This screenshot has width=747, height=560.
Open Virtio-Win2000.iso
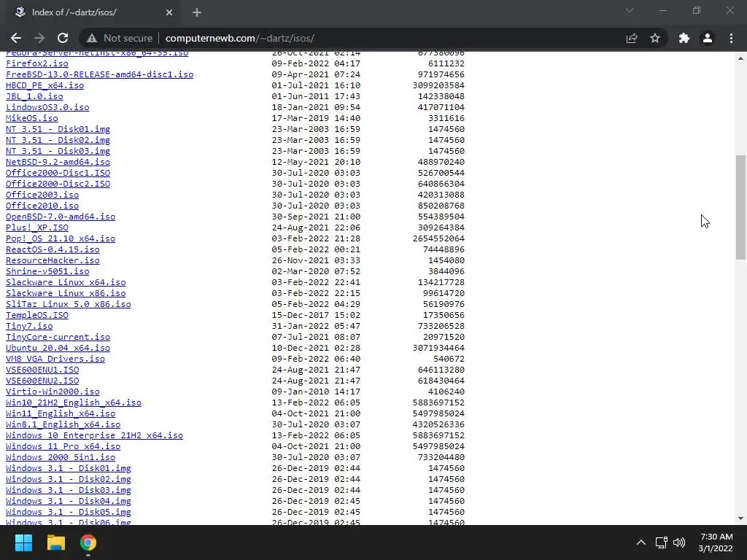(x=53, y=392)
